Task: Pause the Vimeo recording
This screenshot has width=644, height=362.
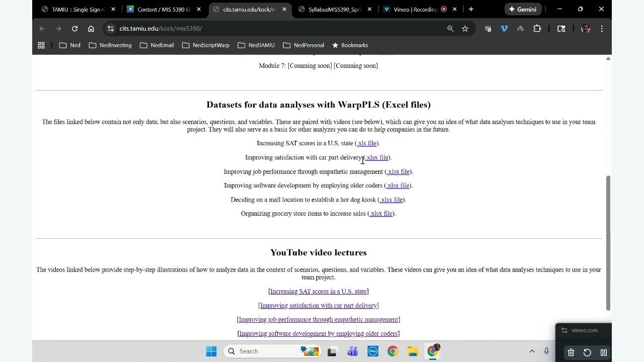Action: point(604,352)
